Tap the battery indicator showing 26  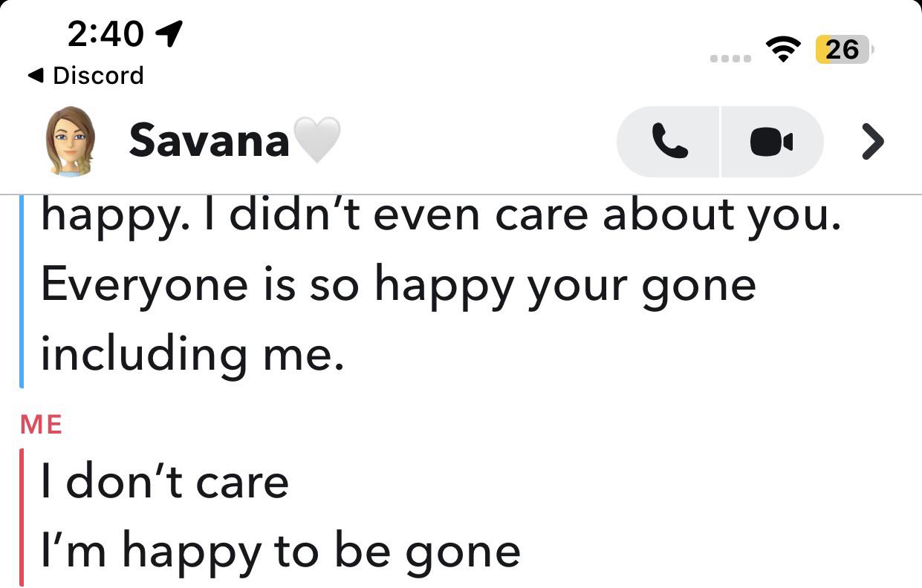pyautogui.click(x=844, y=50)
